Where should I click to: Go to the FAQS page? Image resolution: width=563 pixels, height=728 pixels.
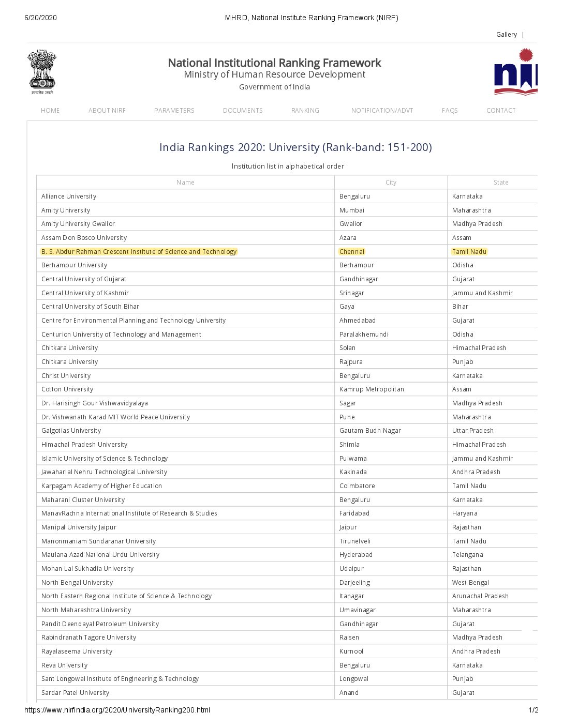(x=450, y=111)
